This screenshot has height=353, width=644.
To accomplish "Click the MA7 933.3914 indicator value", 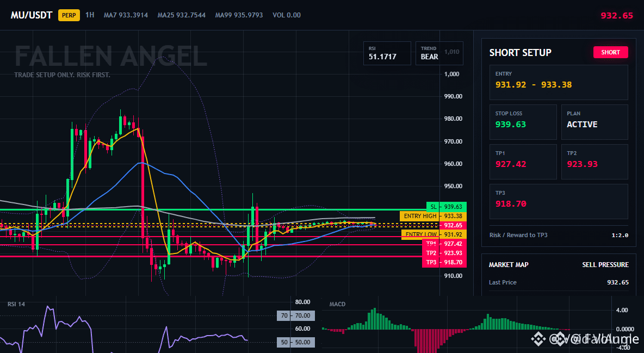I will pyautogui.click(x=126, y=15).
